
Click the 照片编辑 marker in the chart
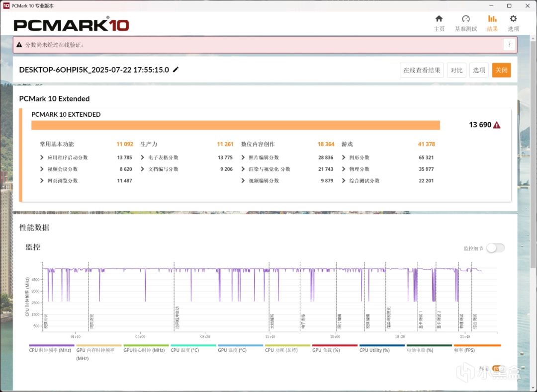tap(336, 297)
